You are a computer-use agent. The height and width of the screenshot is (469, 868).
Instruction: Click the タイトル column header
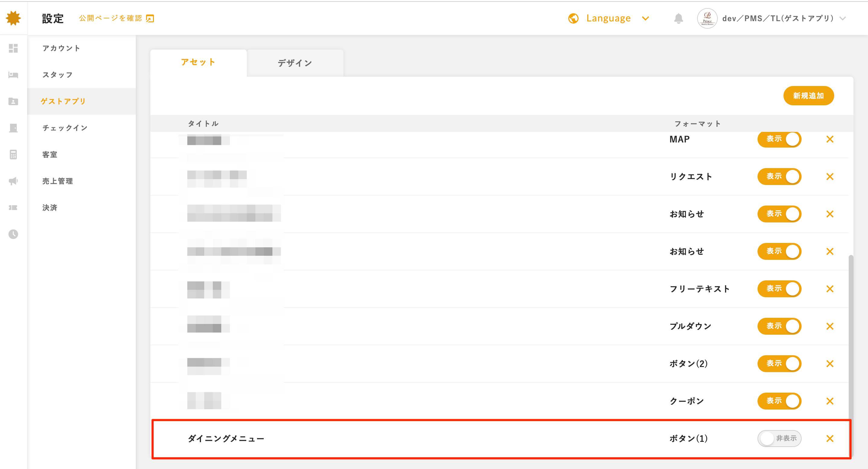203,124
